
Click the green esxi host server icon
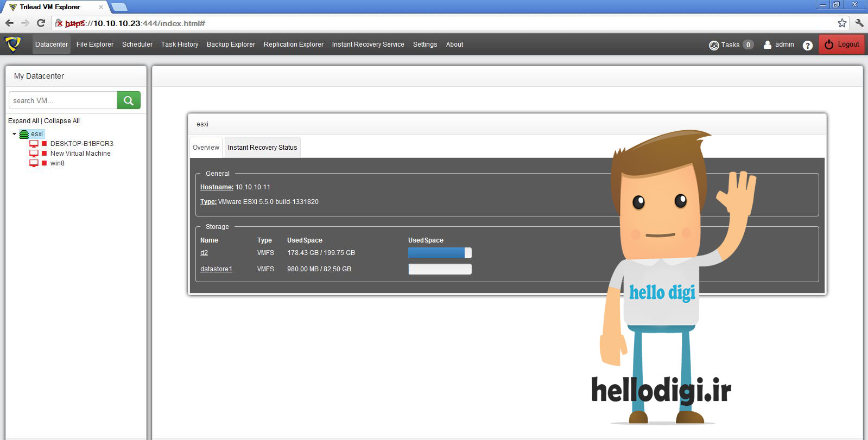tap(24, 134)
